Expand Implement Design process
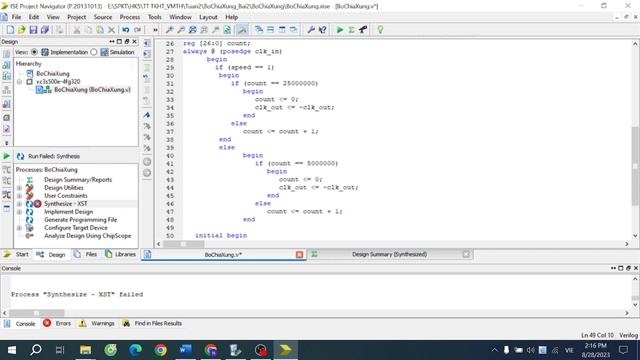640x360 pixels. coord(20,212)
